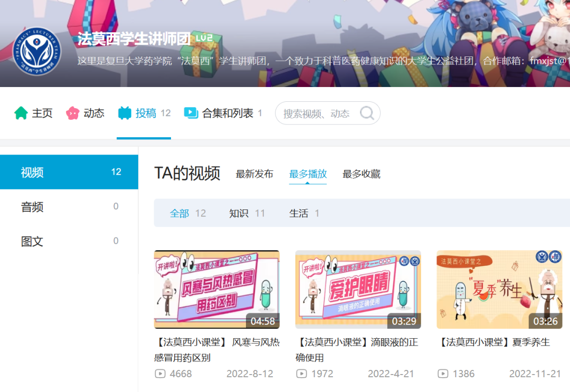Open the 主页 tab

pos(33,113)
